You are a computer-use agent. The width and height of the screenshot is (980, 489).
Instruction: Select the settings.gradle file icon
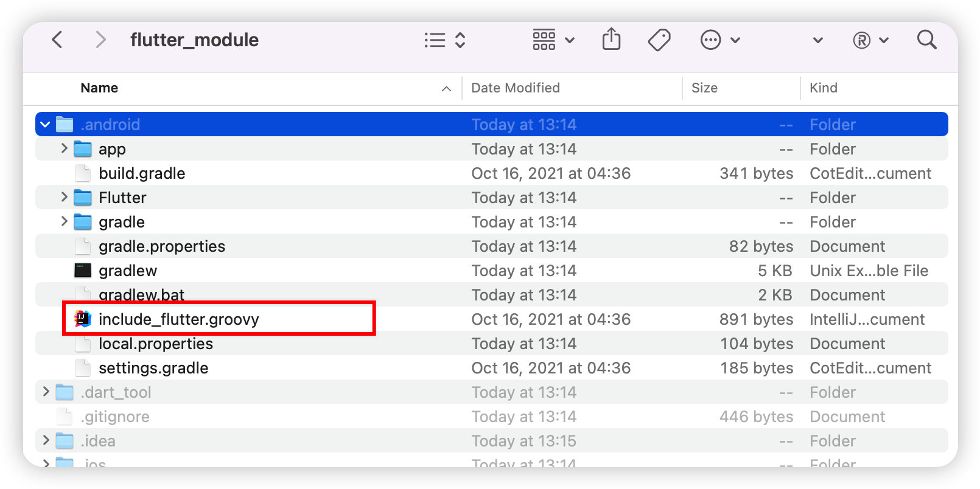pyautogui.click(x=83, y=368)
